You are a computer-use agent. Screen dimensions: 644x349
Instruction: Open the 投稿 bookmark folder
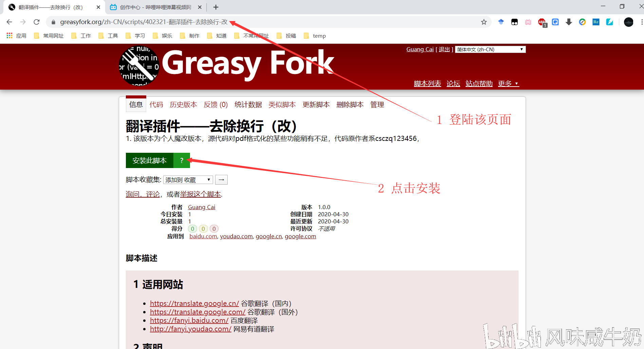[286, 36]
